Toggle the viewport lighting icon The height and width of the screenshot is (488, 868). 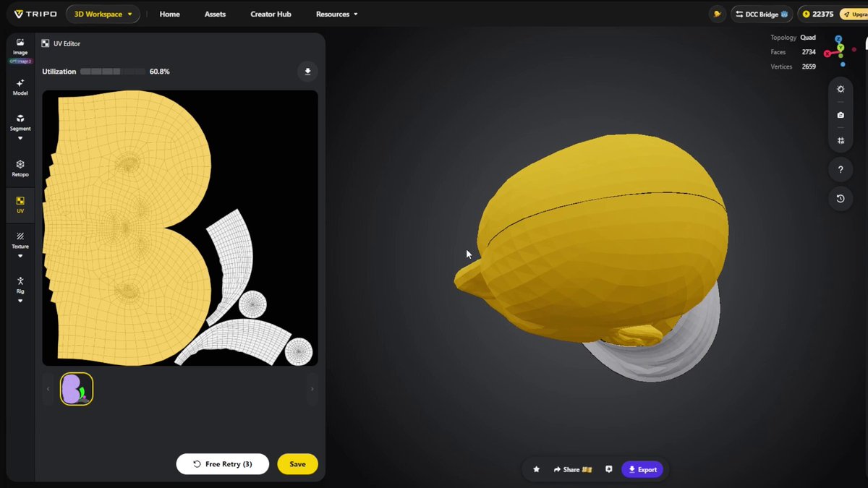[841, 89]
